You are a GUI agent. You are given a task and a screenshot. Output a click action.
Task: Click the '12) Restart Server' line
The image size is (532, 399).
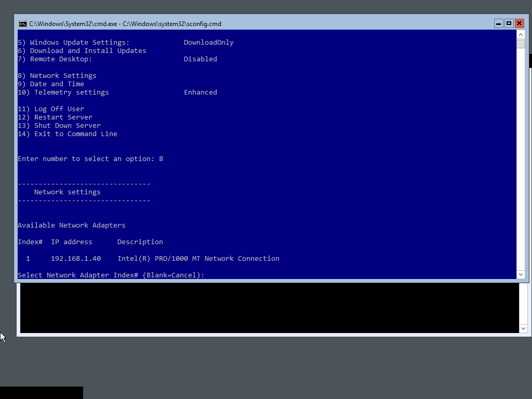click(55, 117)
